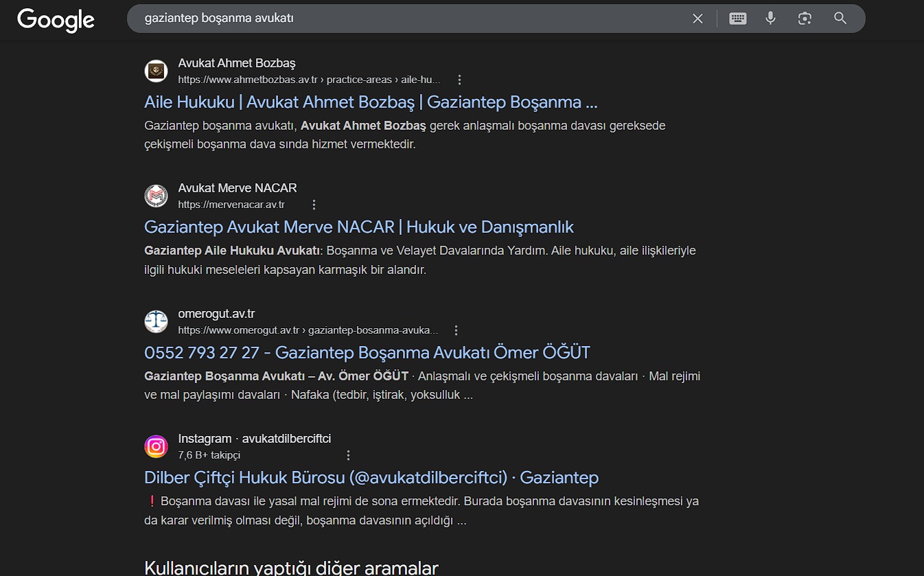Screen dimensions: 924x576
Task: Click Avukat Ahmet Bozbaş site favicon
Action: pos(157,71)
